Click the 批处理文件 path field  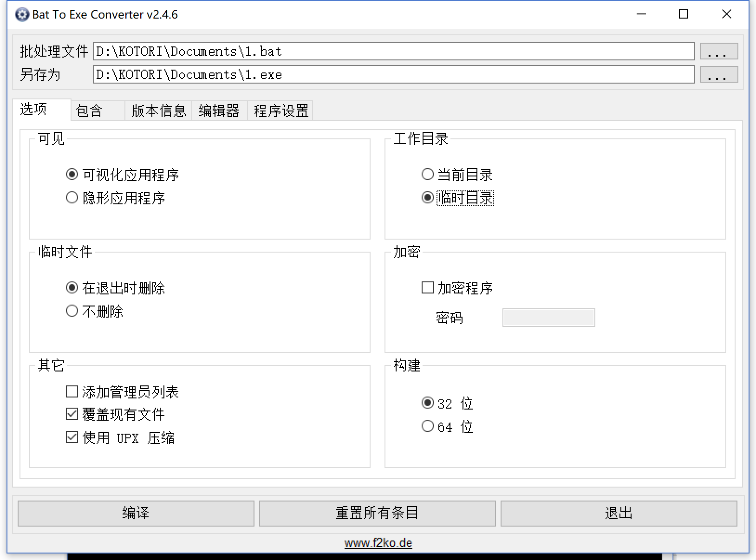pyautogui.click(x=394, y=51)
